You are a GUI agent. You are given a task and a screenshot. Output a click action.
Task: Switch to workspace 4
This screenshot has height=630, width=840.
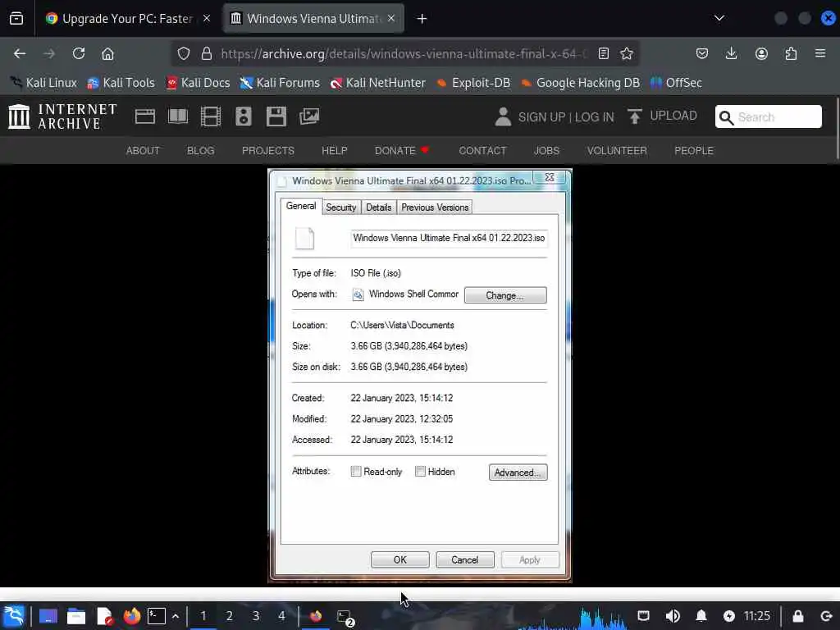click(281, 616)
